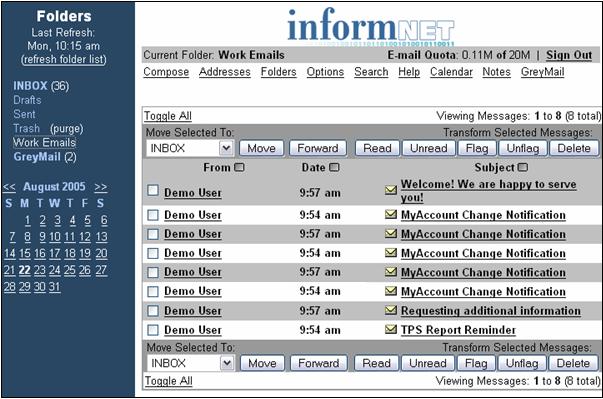Open the Drafts folder
Screen dimensions: 603x399
click(x=27, y=100)
